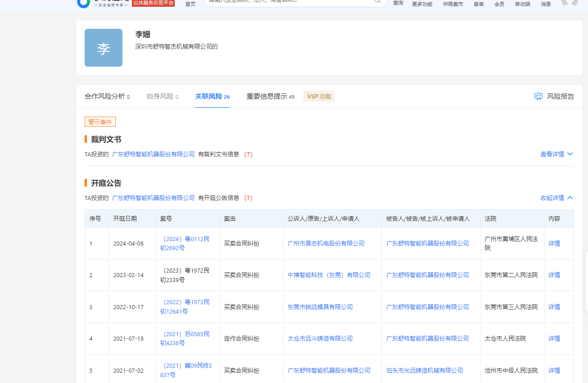Open case (2022)粤1973民初12641号

coord(185,307)
